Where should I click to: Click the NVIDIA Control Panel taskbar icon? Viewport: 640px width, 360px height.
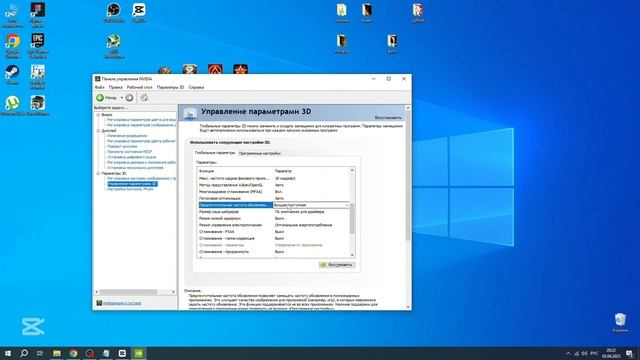coord(139,353)
